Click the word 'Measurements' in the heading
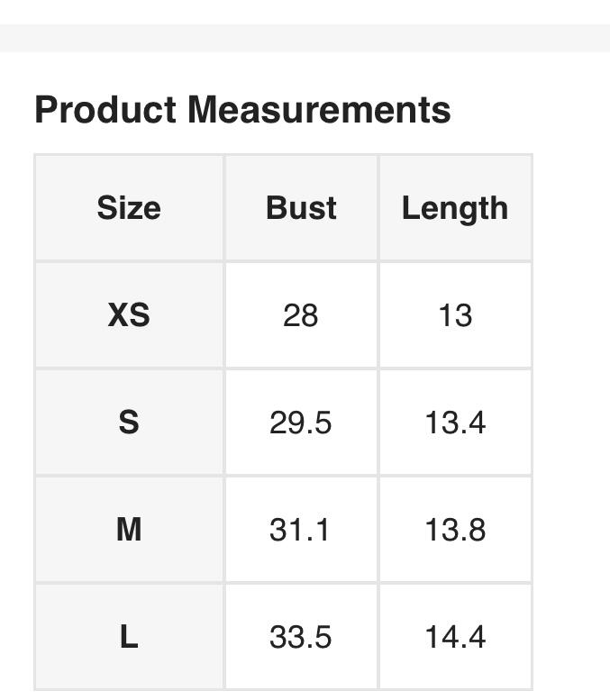Image resolution: width=610 pixels, height=700 pixels. click(x=319, y=110)
